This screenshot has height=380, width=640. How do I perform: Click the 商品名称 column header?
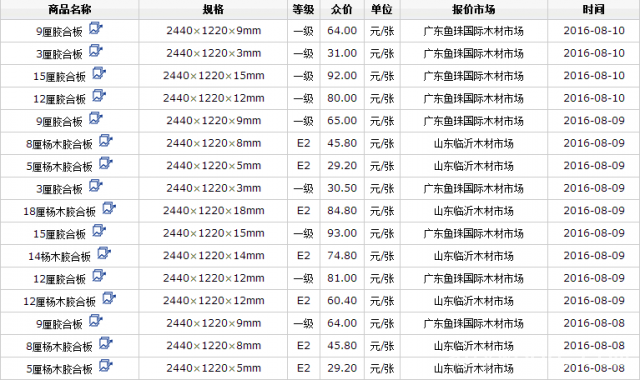[x=70, y=9]
